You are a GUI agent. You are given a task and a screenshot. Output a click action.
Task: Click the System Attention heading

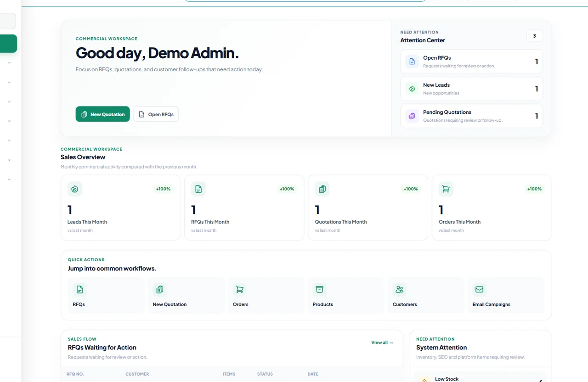(441, 348)
